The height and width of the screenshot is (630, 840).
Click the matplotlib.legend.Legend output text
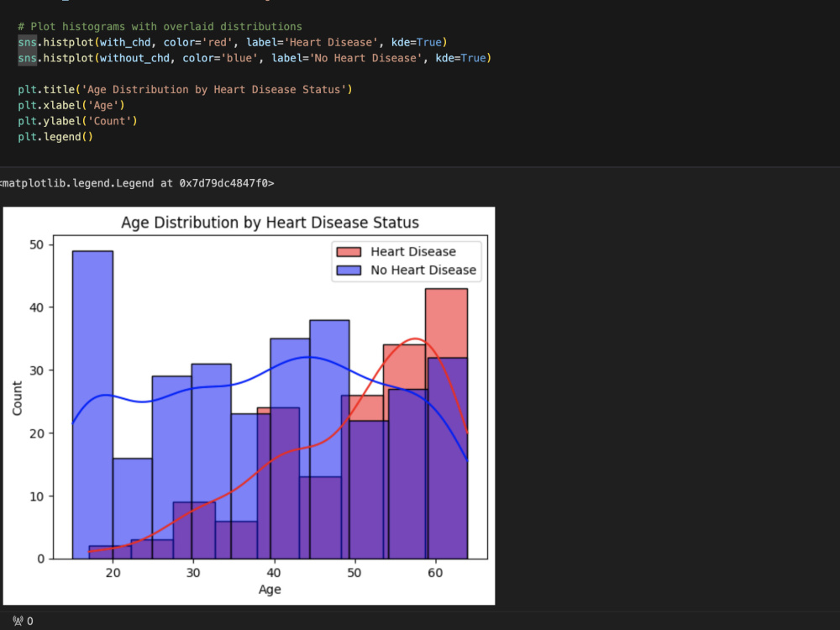tap(137, 183)
